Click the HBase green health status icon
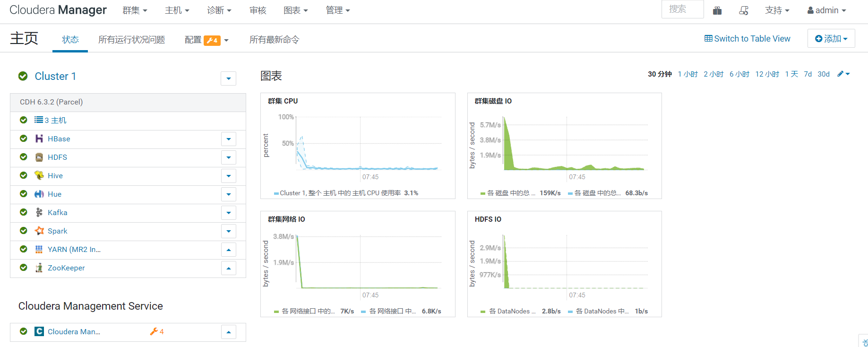 pyautogui.click(x=24, y=139)
